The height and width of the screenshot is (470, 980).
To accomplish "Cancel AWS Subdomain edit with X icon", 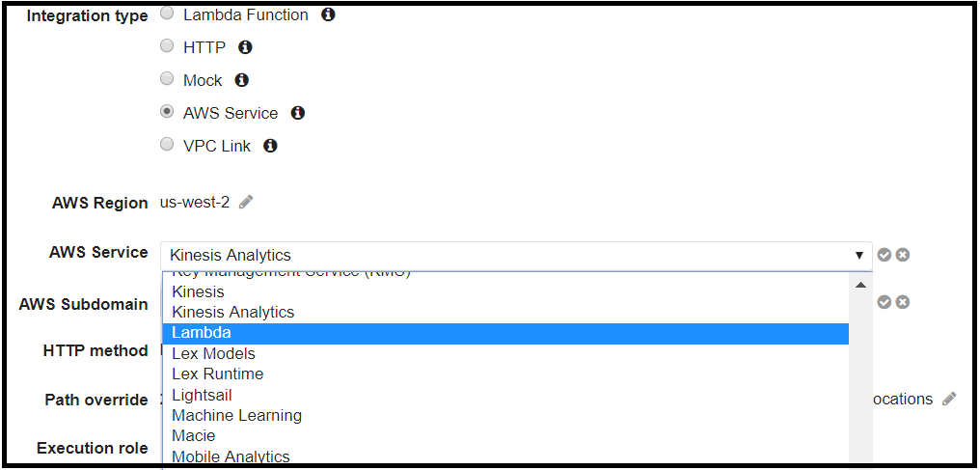I will [902, 302].
